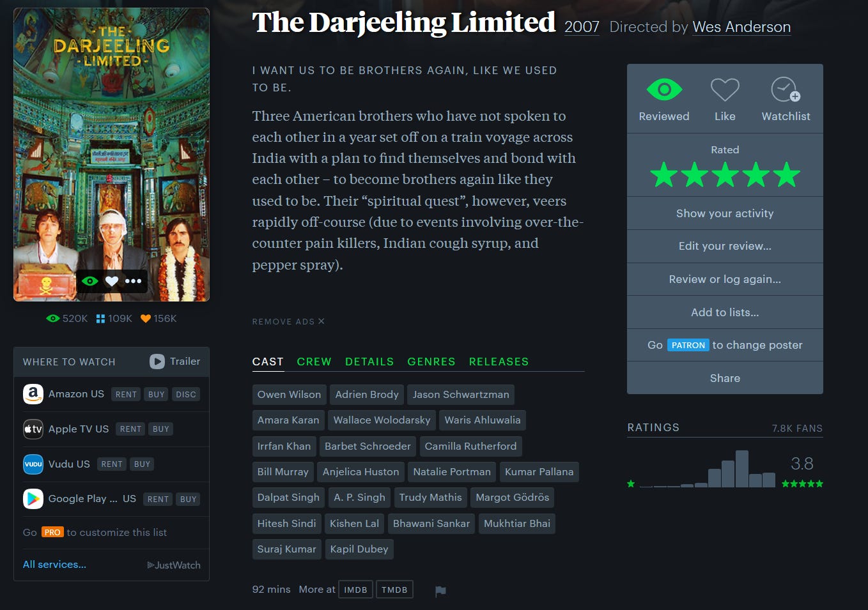Switch to the GENRES tab

click(x=431, y=362)
